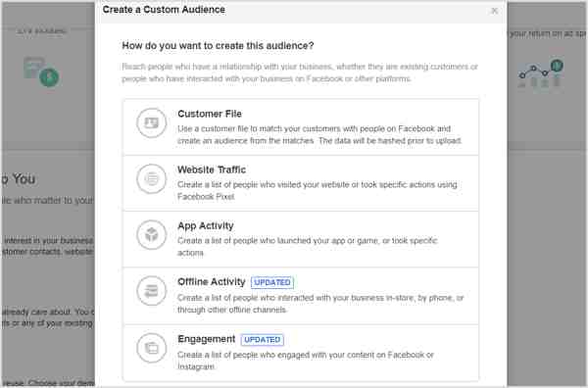Click the Website Traffic circular icon
Screen dimensions: 588x388
(x=152, y=179)
